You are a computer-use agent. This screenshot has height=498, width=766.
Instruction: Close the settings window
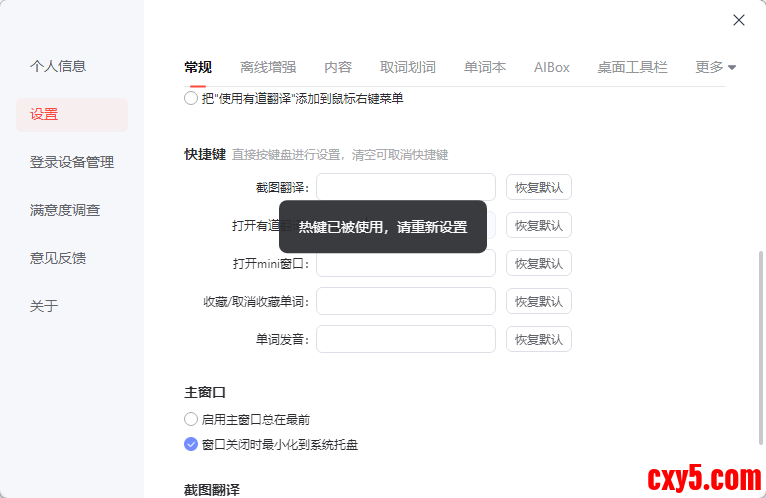(739, 20)
